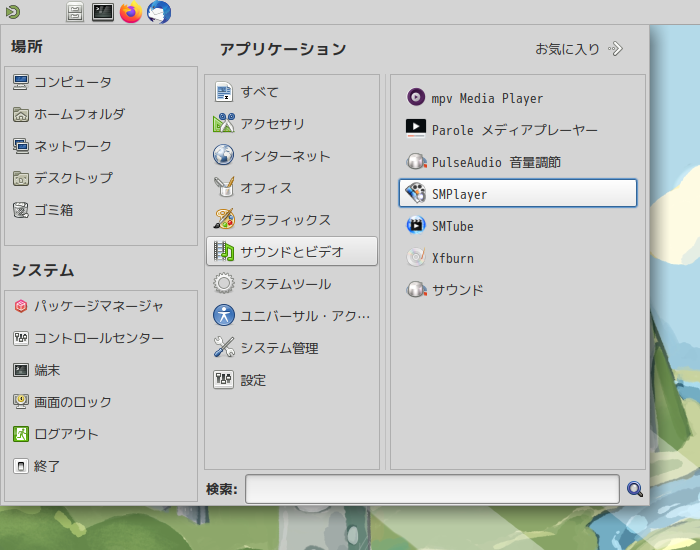The height and width of the screenshot is (550, 700).
Task: Open コンピュータ text label
Action: 73,82
